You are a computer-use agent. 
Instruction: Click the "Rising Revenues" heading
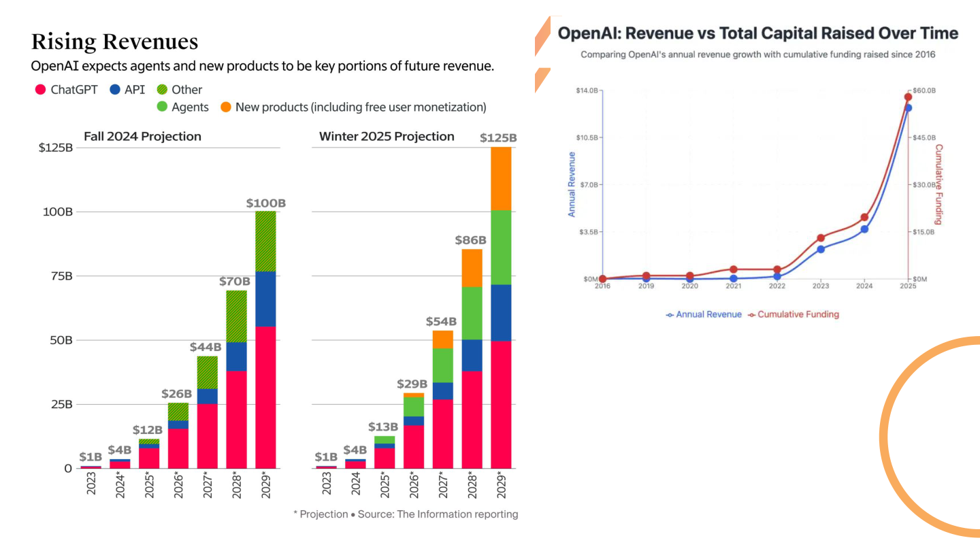[x=115, y=41]
